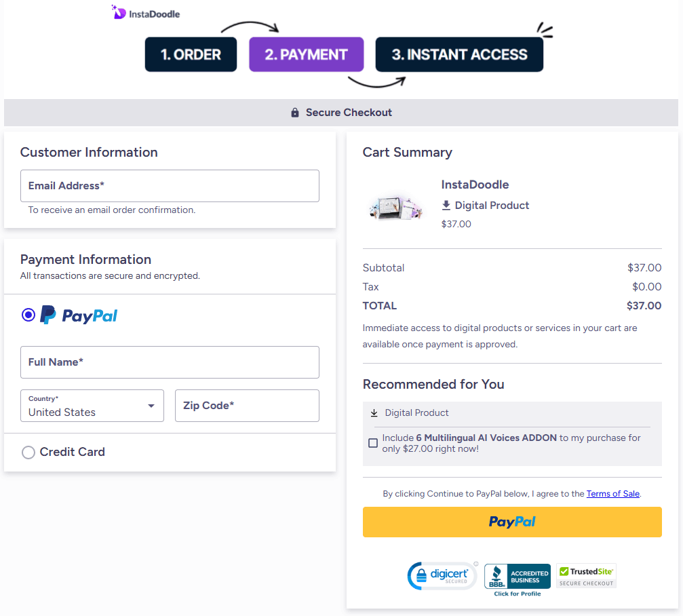Click the 2. PAYMENT step indicator

pos(306,54)
